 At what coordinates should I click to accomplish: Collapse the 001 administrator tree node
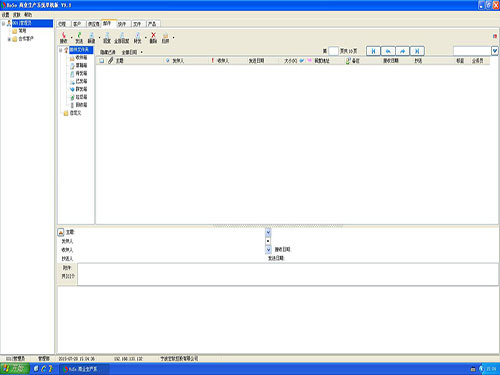tap(3, 23)
